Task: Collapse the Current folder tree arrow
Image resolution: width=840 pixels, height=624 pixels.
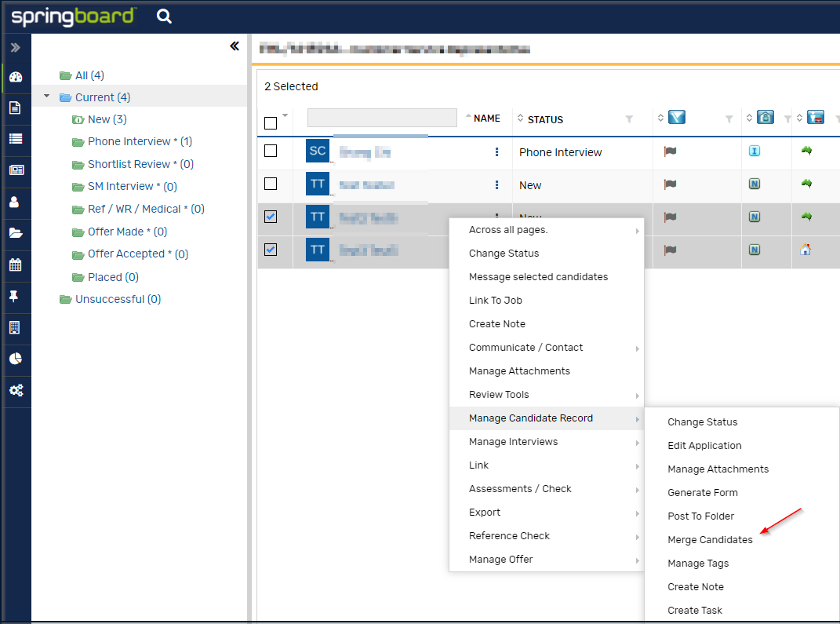Action: [x=46, y=97]
